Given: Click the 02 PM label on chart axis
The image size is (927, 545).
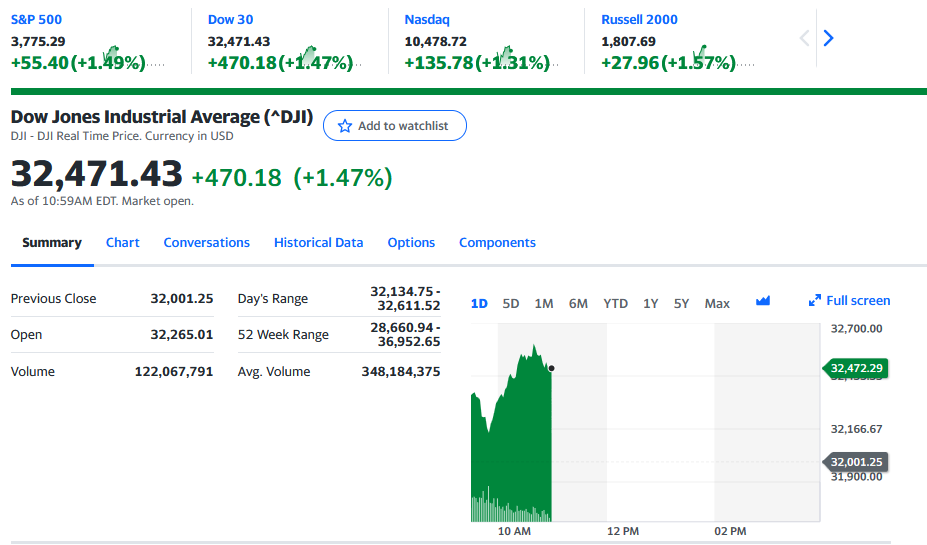Looking at the screenshot, I should pos(730,531).
